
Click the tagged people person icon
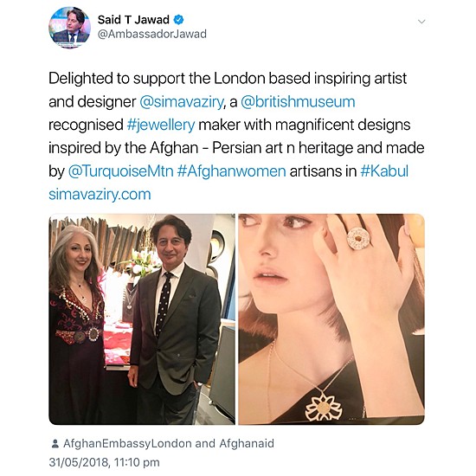tap(55, 443)
